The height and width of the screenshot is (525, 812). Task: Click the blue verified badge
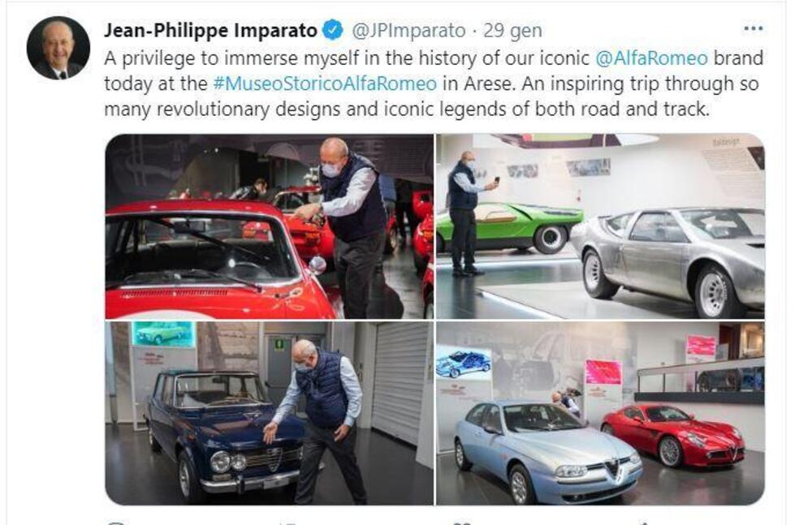tap(333, 30)
